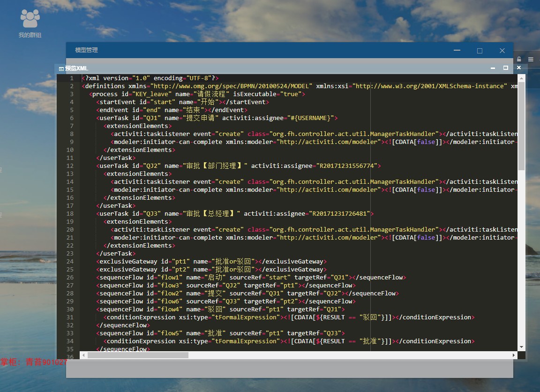
Task: Click the process id "KEY_leave" value
Action: 152,94
